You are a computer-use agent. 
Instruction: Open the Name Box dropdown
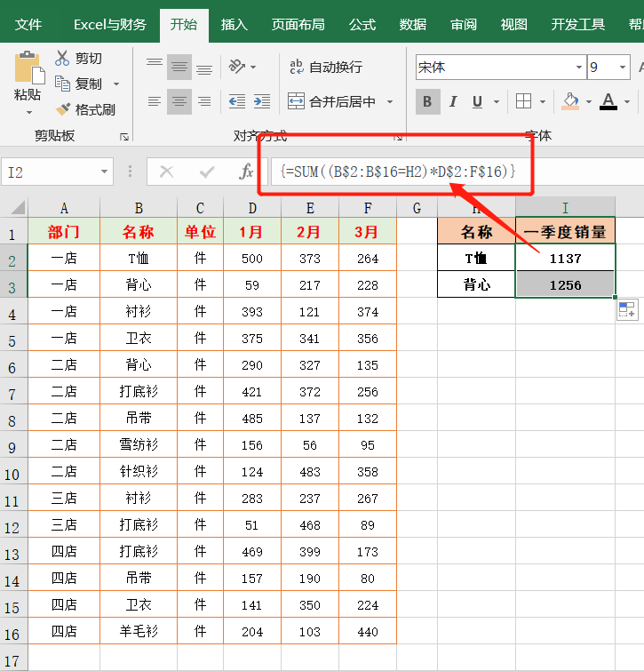(x=104, y=172)
